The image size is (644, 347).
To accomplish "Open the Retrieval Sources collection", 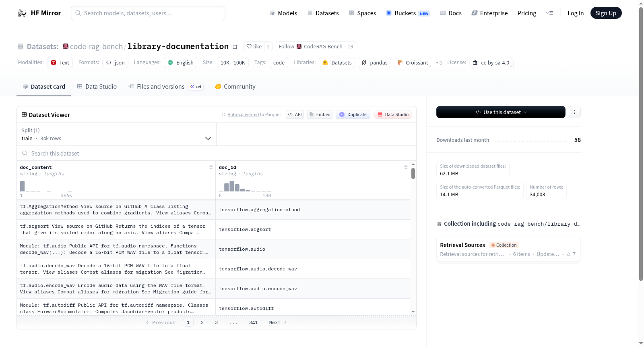I will [x=508, y=249].
